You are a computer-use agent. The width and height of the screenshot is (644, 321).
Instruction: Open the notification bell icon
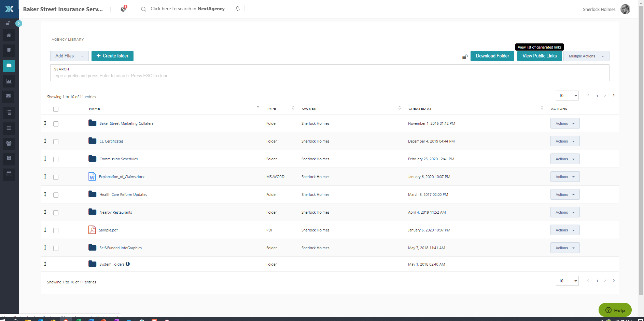238,9
